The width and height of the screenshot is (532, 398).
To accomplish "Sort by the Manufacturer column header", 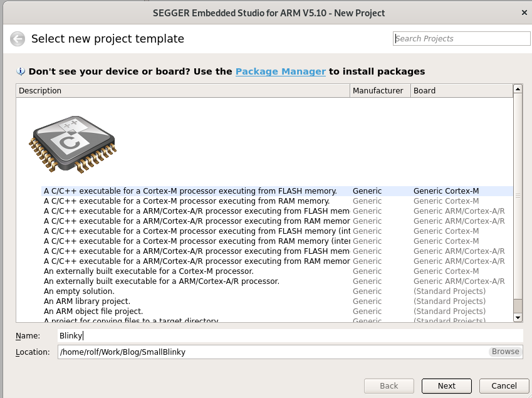I will coord(380,91).
